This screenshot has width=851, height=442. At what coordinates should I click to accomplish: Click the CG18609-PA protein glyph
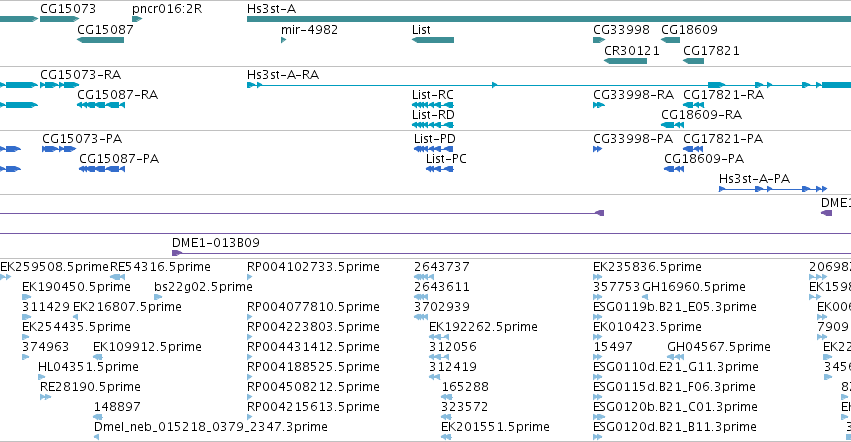coord(674,169)
